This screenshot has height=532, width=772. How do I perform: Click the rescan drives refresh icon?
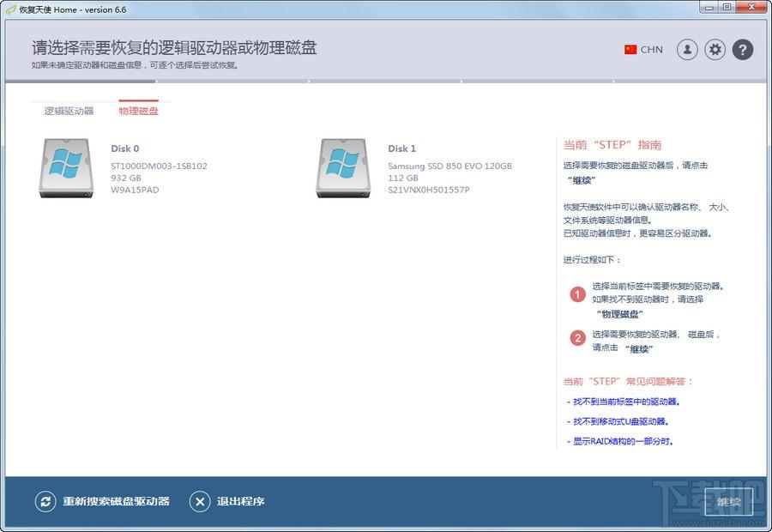[45, 502]
